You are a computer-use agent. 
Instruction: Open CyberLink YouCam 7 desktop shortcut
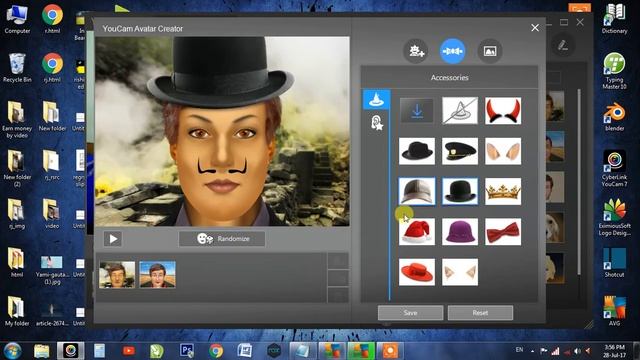pyautogui.click(x=614, y=169)
